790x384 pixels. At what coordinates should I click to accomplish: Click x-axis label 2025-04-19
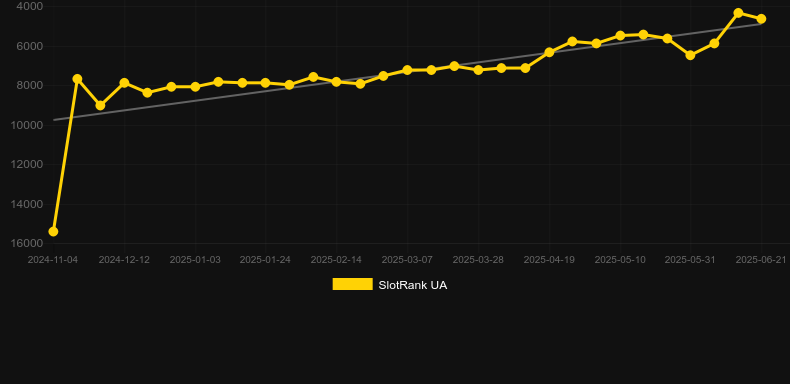click(x=549, y=260)
